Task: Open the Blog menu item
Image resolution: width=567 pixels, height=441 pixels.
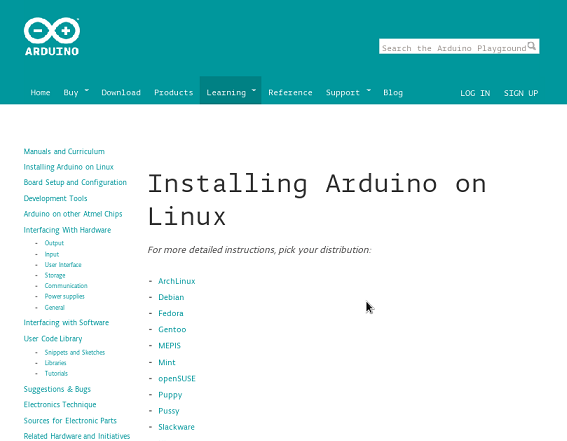Action: coord(393,93)
